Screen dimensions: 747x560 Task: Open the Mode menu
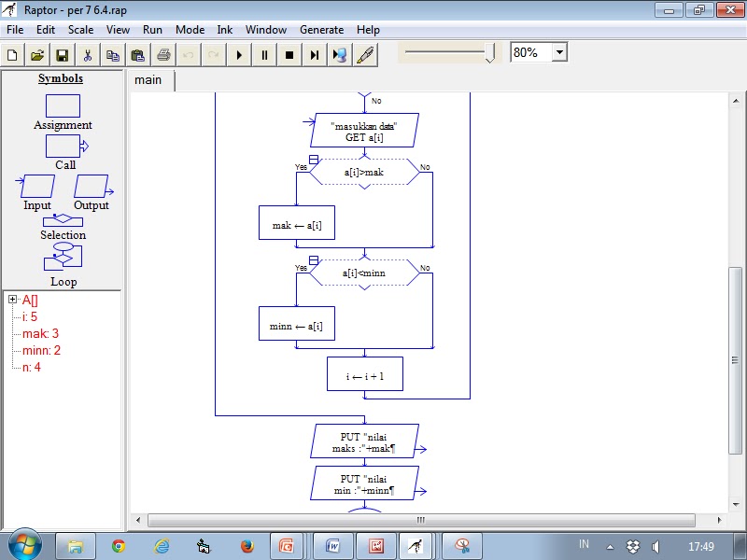(x=190, y=30)
